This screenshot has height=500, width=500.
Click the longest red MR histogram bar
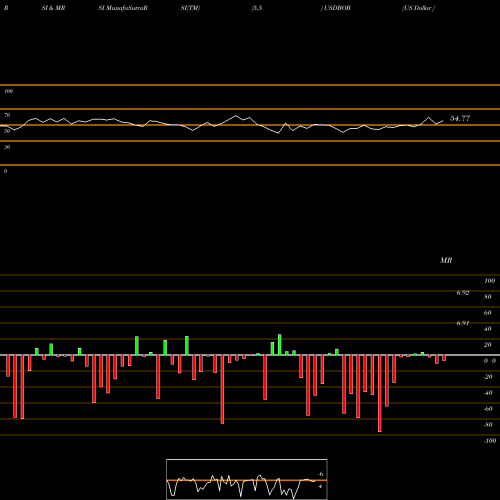click(380, 393)
